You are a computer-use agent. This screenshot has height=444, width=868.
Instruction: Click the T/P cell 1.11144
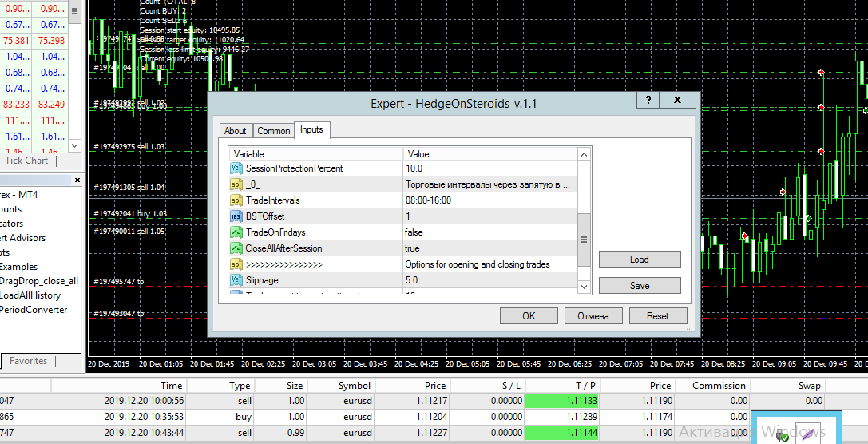[562, 432]
